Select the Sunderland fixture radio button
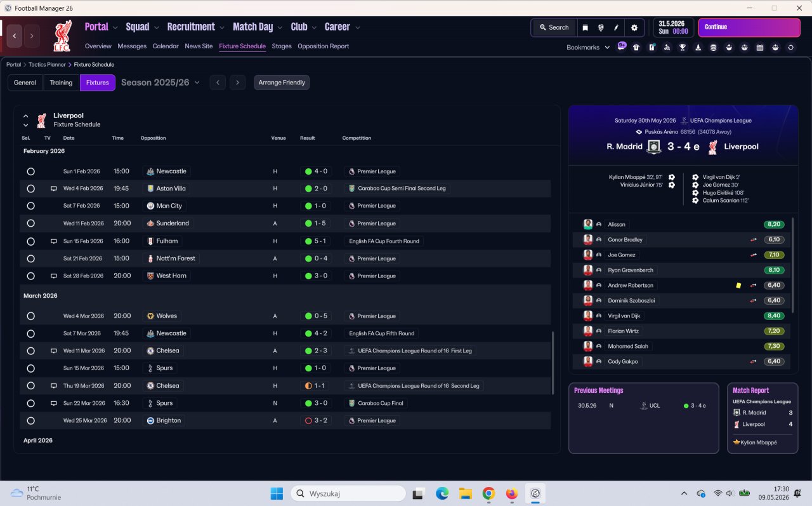 [30, 223]
